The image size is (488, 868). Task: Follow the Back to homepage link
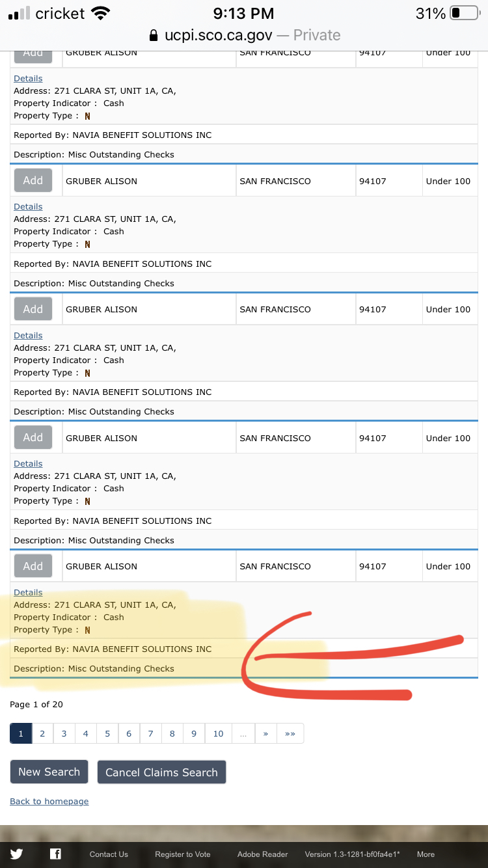(49, 801)
